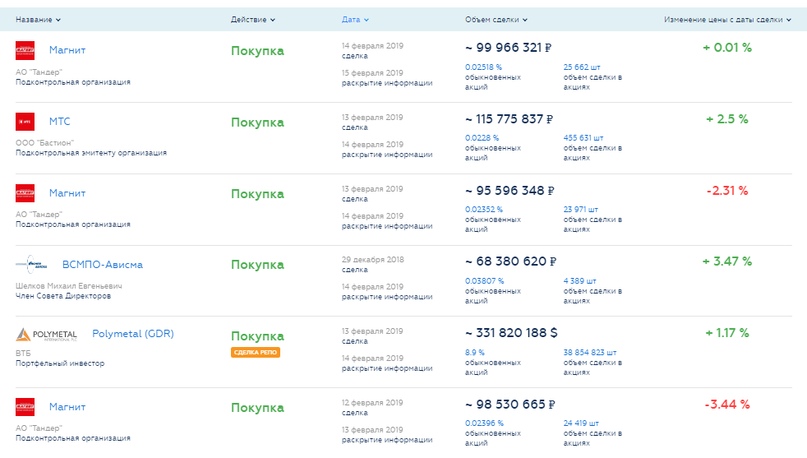Open the МТС company link
Viewport: 807px width, 458px height.
[59, 122]
